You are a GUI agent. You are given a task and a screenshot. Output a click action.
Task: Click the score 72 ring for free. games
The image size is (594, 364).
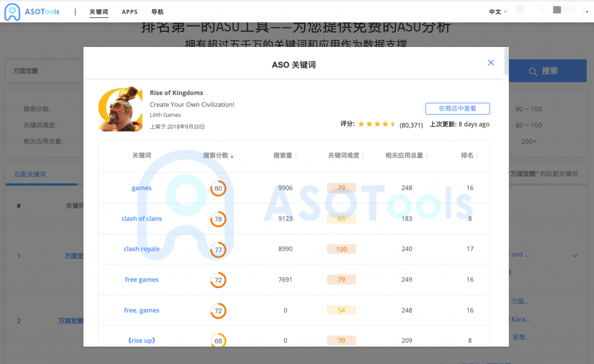click(218, 311)
